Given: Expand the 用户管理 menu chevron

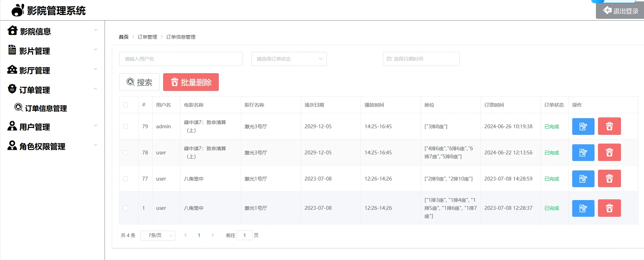Looking at the screenshot, I should tap(95, 125).
